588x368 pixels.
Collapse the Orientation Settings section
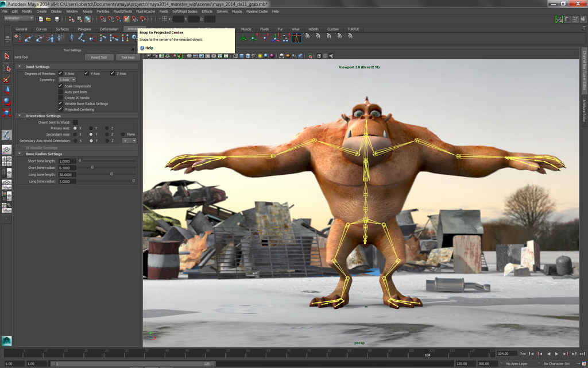[20, 116]
